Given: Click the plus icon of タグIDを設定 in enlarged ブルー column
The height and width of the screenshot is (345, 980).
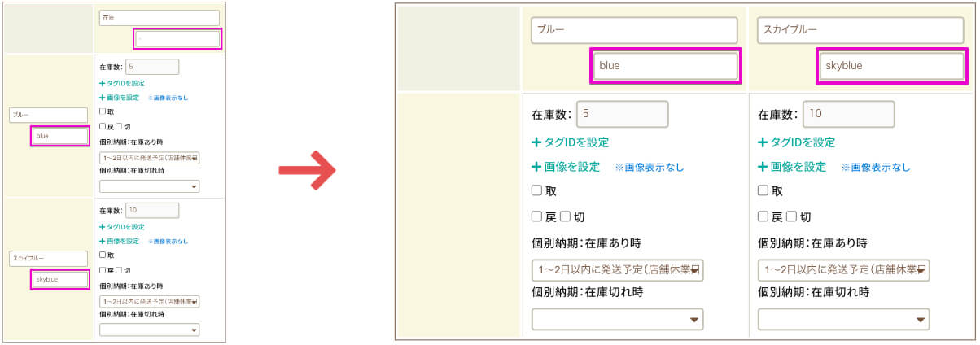Looking at the screenshot, I should [x=536, y=142].
